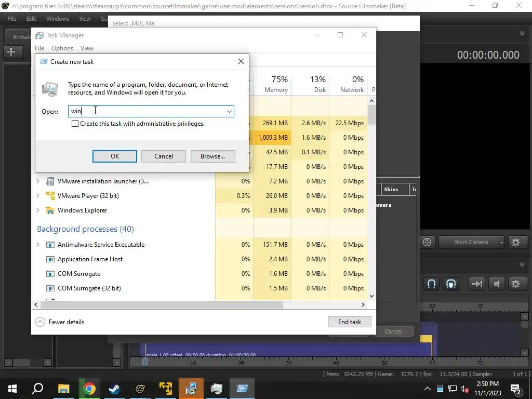Click Task Manager vertical scrollbar down arrow

coord(372,296)
